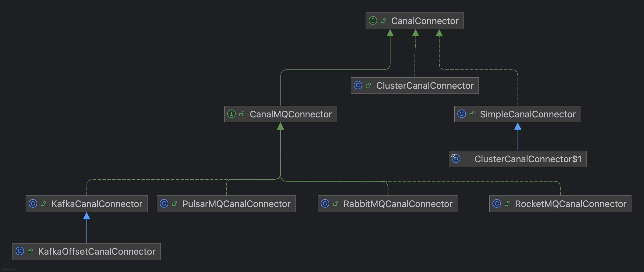
Task: Click the blue inheritance arrowhead below SimpleCanalConnector
Action: [518, 126]
